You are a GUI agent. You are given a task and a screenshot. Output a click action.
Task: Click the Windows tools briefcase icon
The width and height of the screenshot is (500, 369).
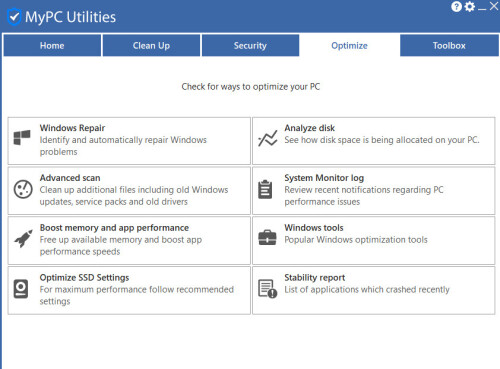[267, 238]
